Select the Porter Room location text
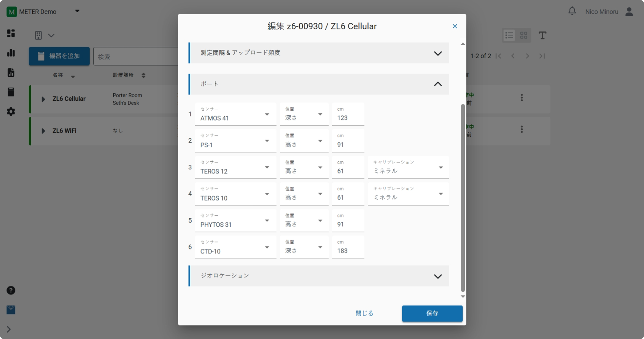Image resolution: width=644 pixels, height=339 pixels. pos(127,95)
